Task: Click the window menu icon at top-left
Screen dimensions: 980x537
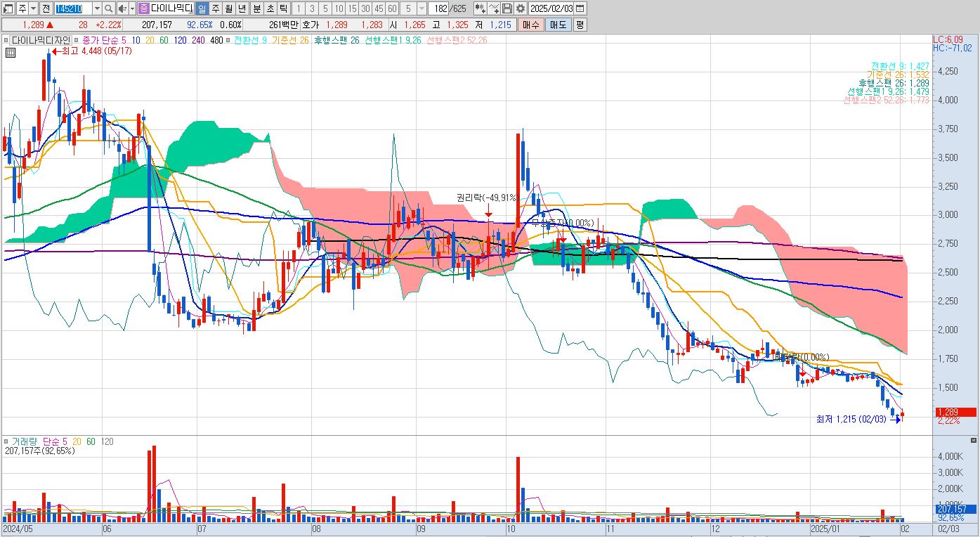Action: pos(8,8)
